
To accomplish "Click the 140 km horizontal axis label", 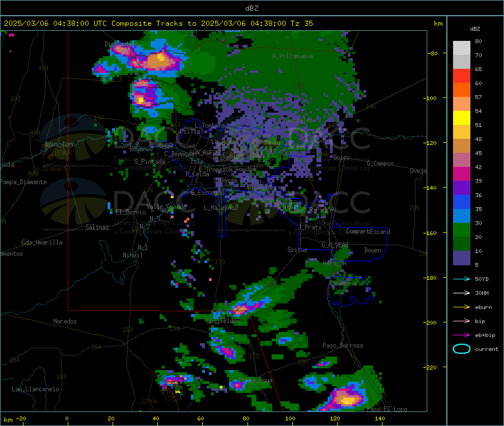I will 380,419.
